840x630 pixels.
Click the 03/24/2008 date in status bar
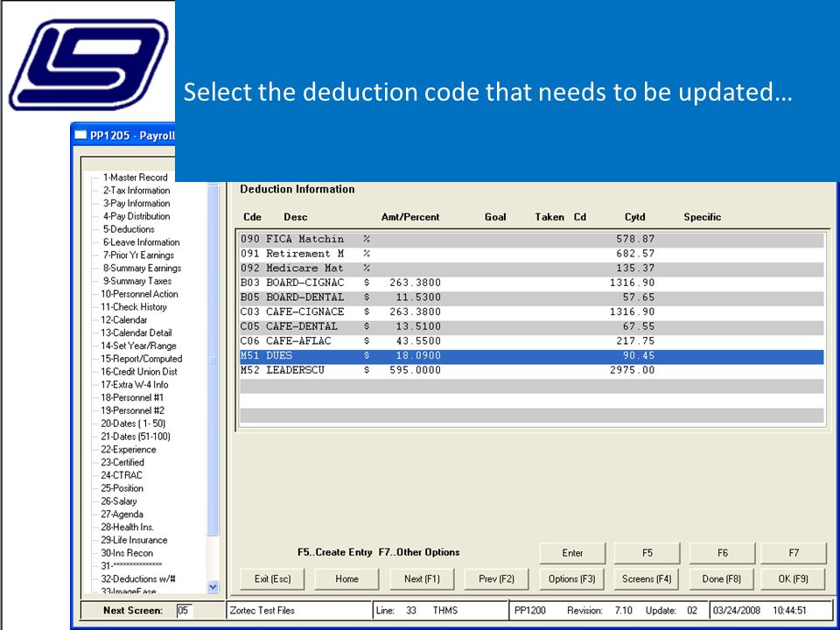click(737, 610)
